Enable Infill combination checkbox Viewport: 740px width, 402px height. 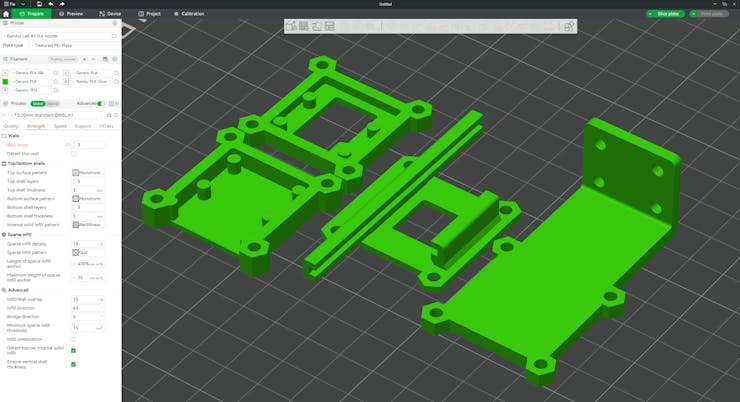pos(73,339)
